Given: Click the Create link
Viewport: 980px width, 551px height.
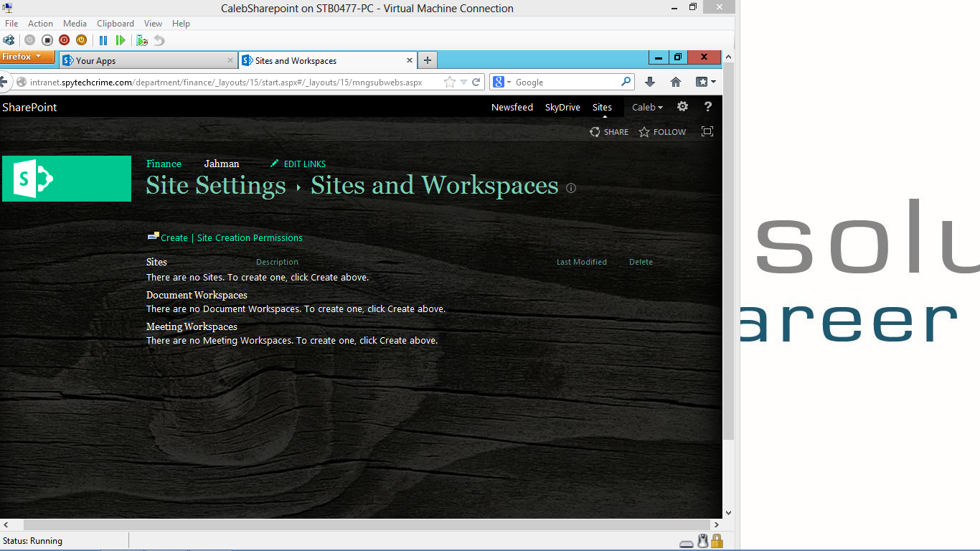Looking at the screenshot, I should [174, 237].
